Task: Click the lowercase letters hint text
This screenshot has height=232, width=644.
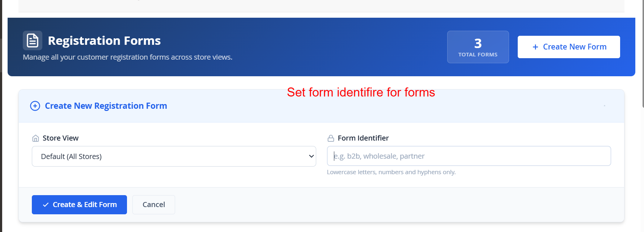Action: (391, 172)
